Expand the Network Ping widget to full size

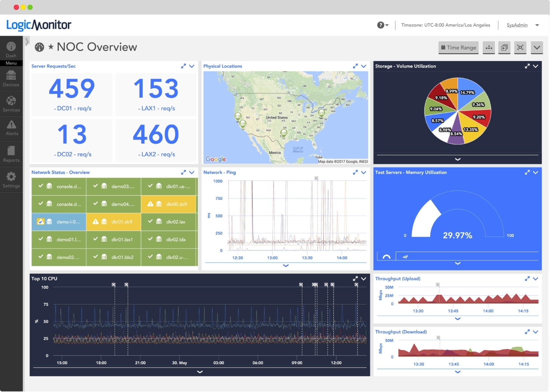coord(355,172)
